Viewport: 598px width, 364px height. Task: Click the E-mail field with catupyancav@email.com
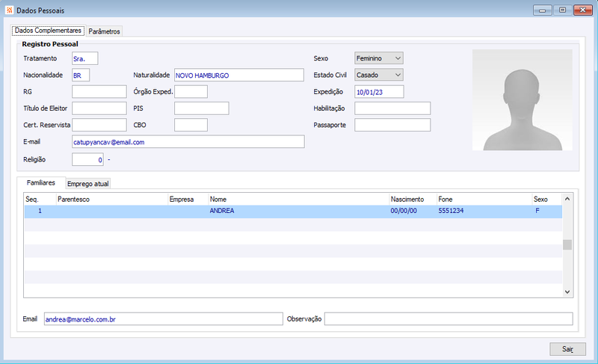[188, 142]
